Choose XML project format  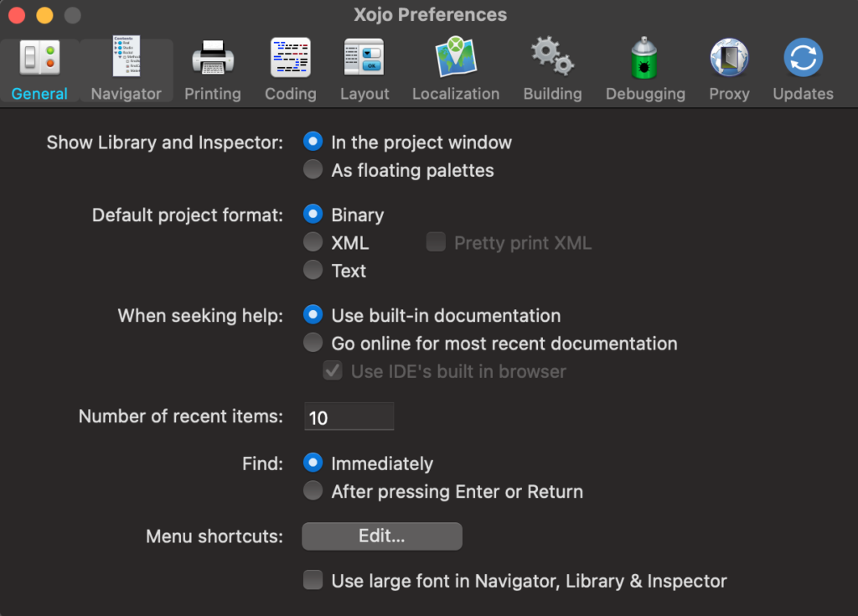[313, 242]
